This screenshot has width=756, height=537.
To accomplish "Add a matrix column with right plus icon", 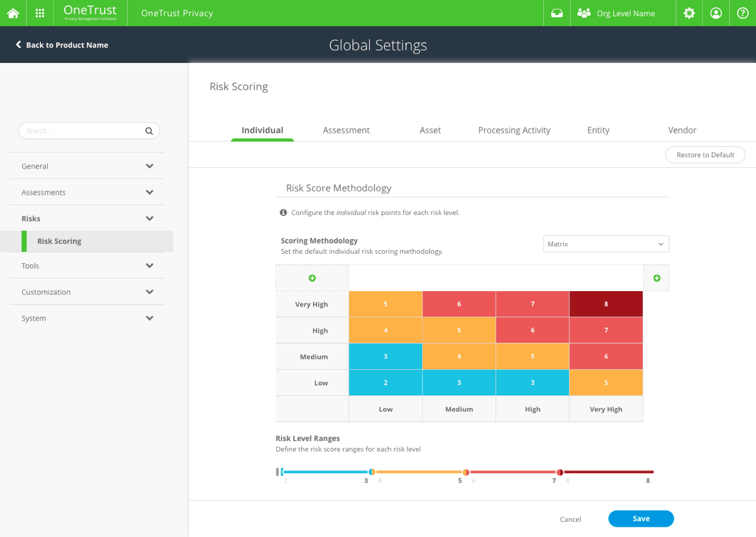I will [x=657, y=278].
